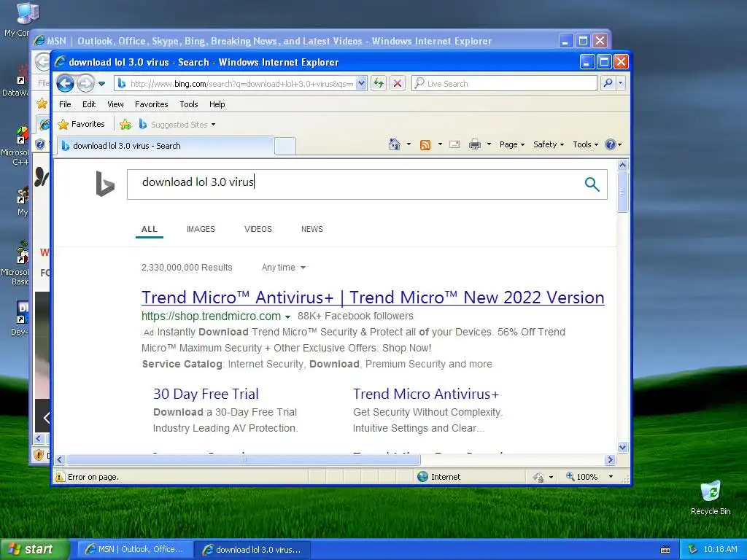Click the status bar privacy/popup blocker icon
Viewport: 747px width, 560px height.
[538, 477]
